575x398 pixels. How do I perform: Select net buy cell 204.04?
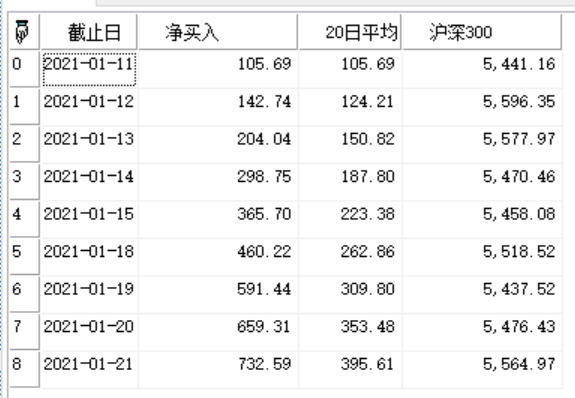[x=218, y=144]
